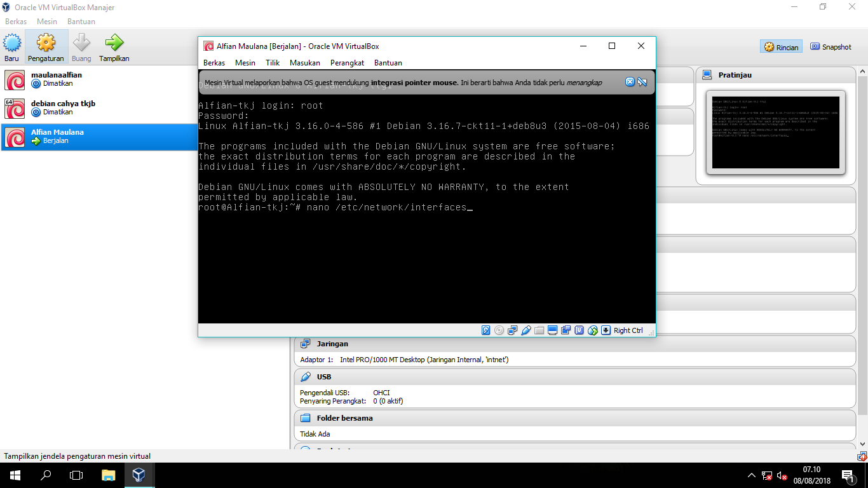
Task: Toggle mouse integration via the statusbar icon
Action: (592, 330)
